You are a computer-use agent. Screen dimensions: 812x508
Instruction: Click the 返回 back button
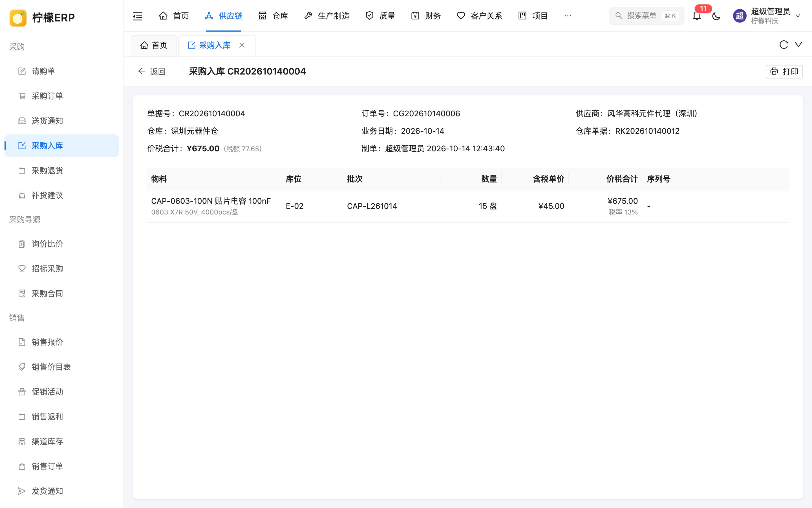152,72
